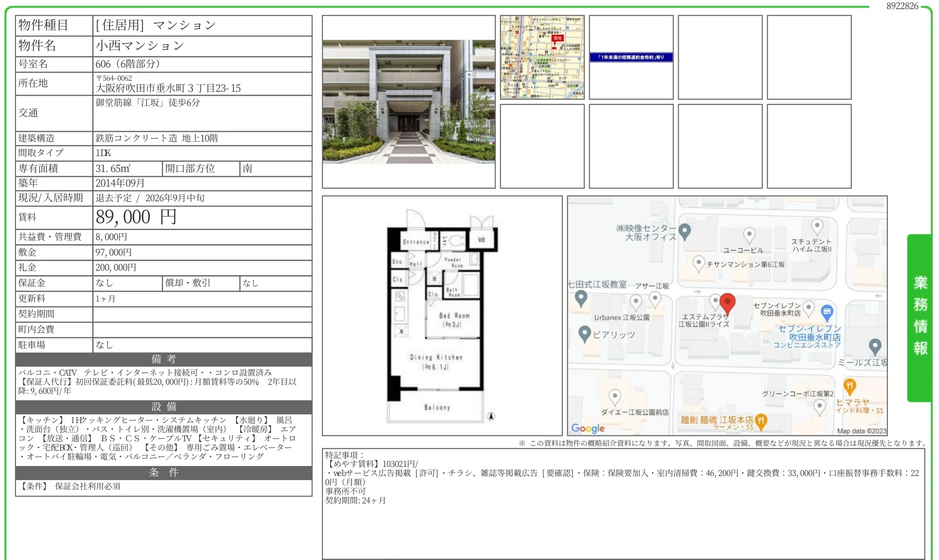Click the property ID 8922826

tap(902, 6)
